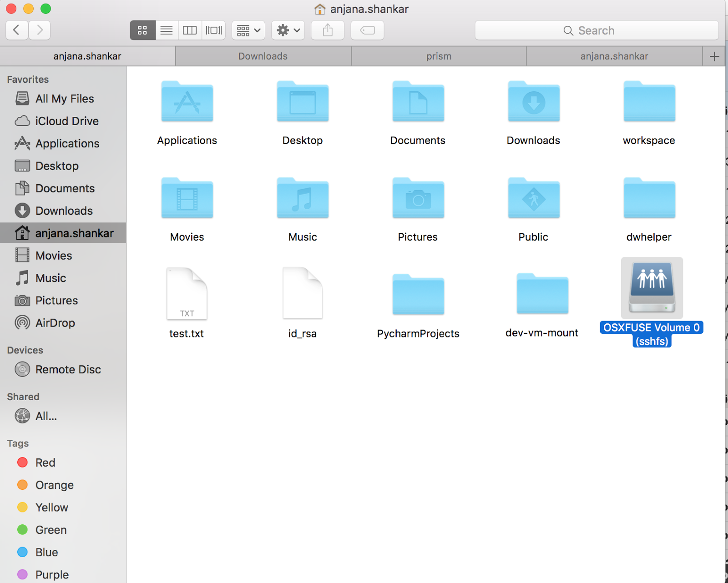Open iCloud Drive from sidebar
The width and height of the screenshot is (728, 583).
[x=67, y=121]
